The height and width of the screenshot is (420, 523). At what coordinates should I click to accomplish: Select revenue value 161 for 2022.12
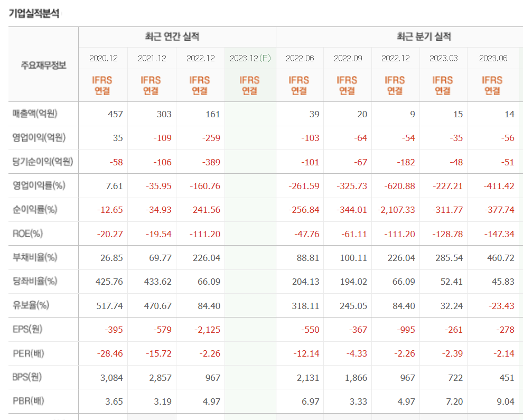(213, 115)
